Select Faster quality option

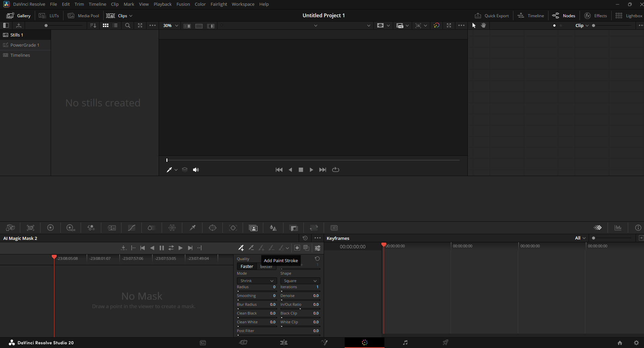click(247, 266)
